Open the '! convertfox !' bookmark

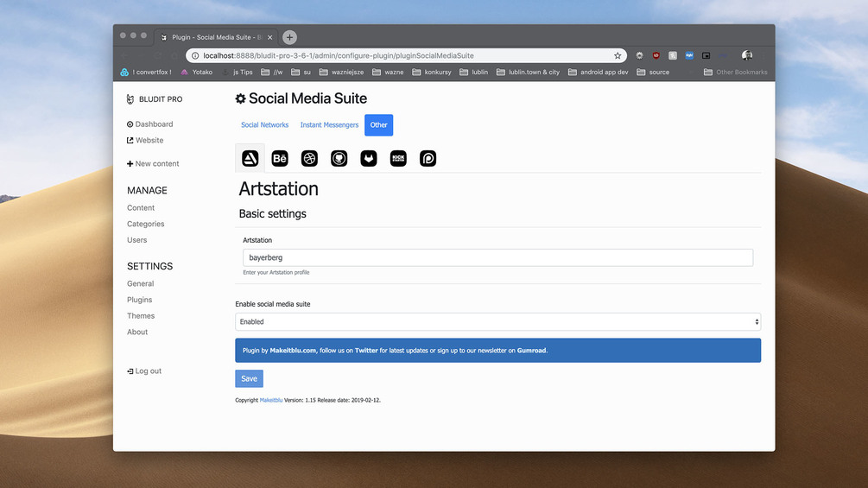pyautogui.click(x=146, y=72)
